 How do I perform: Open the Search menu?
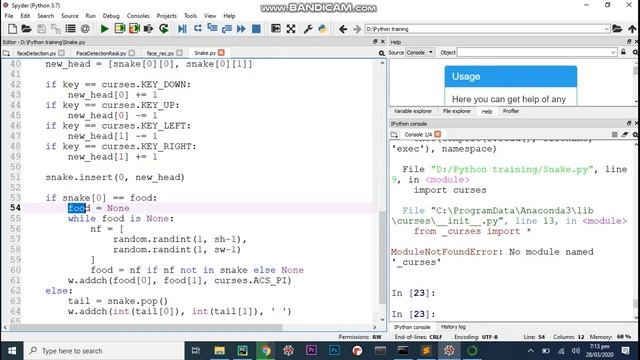tap(45, 16)
